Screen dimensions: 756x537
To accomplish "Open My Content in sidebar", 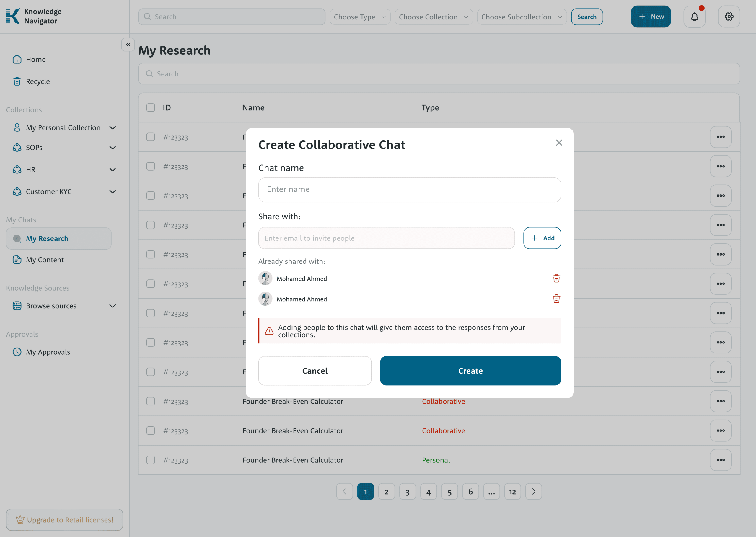I will (x=45, y=260).
